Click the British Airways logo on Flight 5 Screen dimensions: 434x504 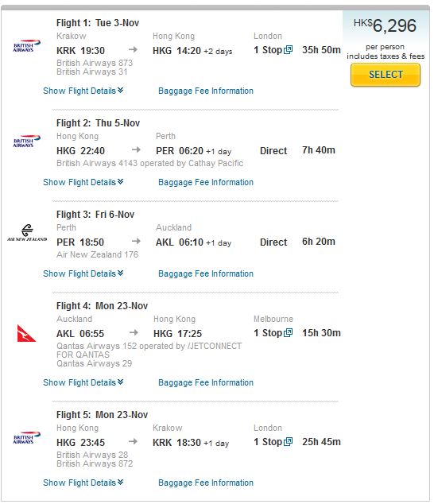pos(27,437)
